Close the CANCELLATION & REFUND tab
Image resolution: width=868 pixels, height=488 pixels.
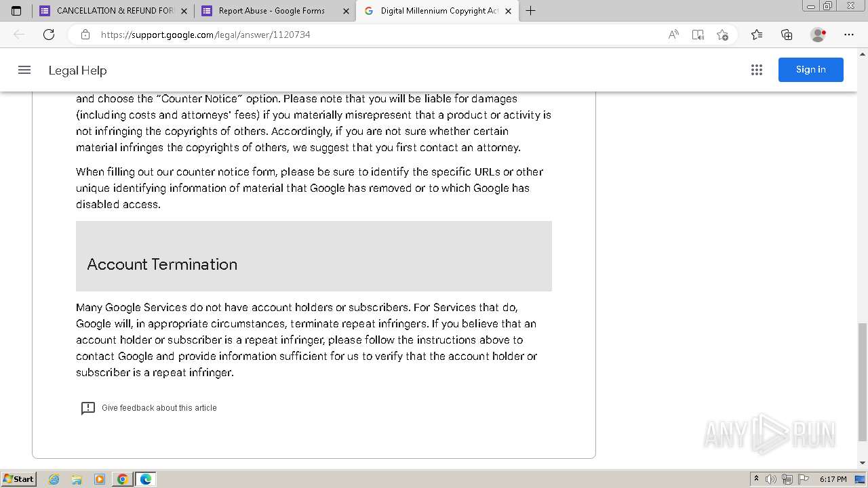pos(184,11)
